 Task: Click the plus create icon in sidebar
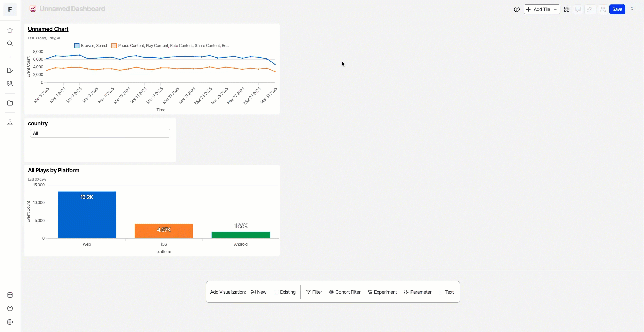click(x=10, y=57)
